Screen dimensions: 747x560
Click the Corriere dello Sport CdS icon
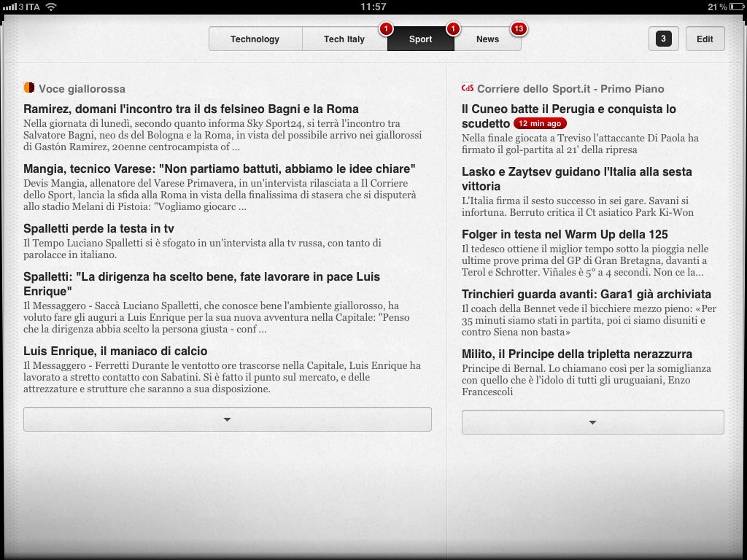tap(468, 87)
